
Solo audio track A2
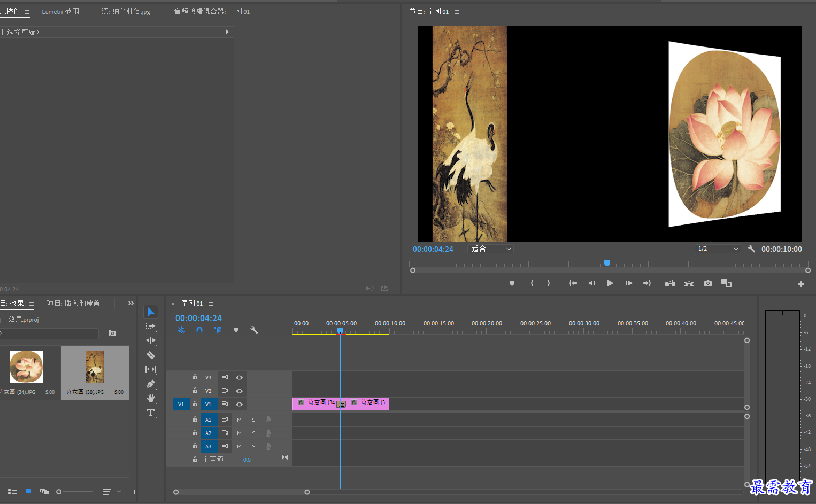253,433
